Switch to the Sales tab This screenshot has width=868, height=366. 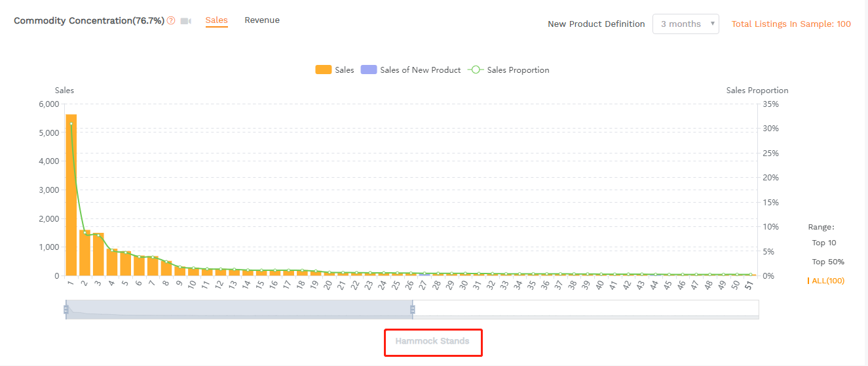[x=216, y=20]
